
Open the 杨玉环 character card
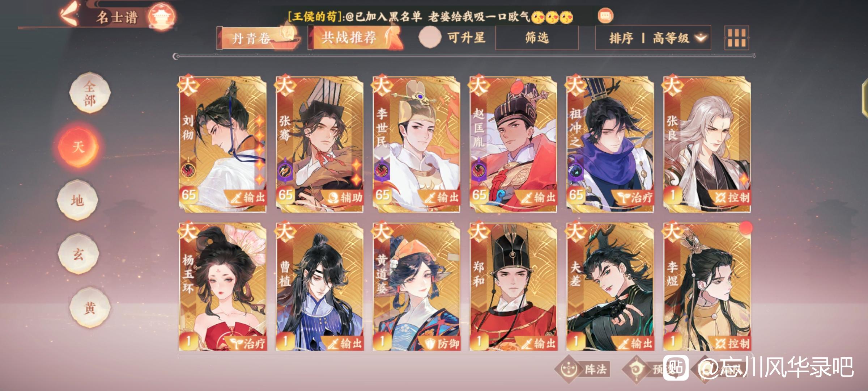point(223,287)
